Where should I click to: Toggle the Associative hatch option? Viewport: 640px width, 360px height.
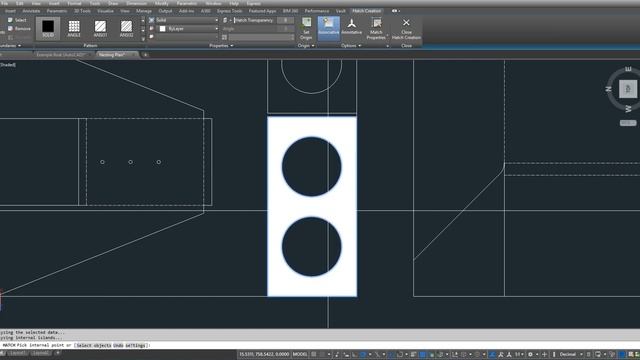[329, 28]
